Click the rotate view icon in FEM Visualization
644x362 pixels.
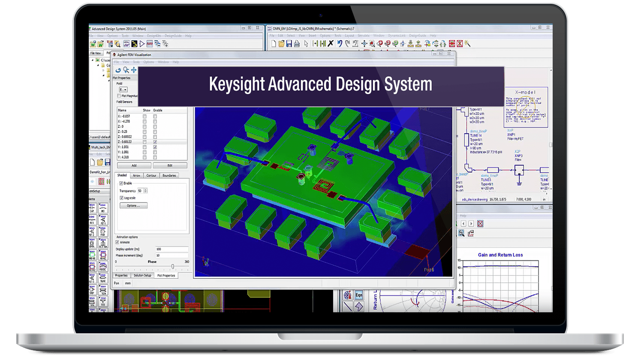(118, 70)
